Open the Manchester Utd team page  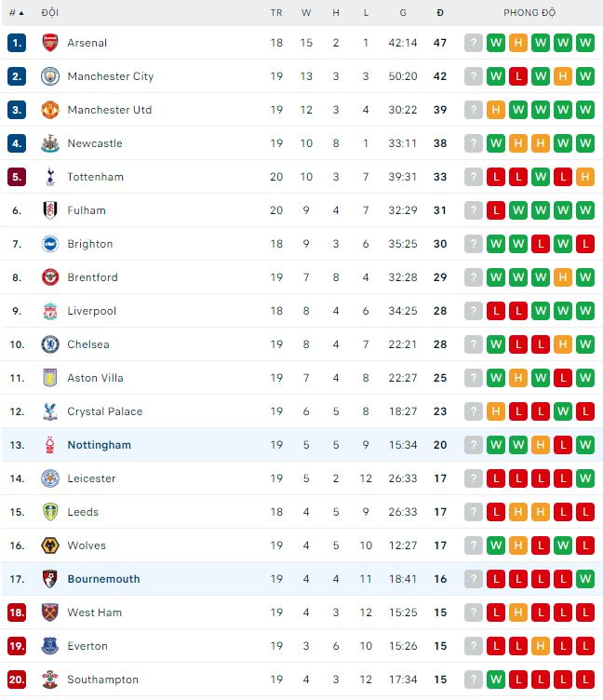pyautogui.click(x=109, y=110)
